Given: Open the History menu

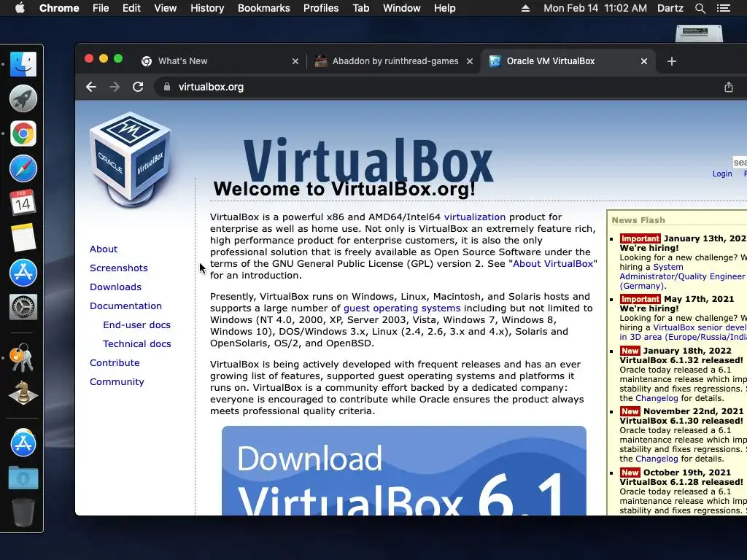Looking at the screenshot, I should 207,8.
